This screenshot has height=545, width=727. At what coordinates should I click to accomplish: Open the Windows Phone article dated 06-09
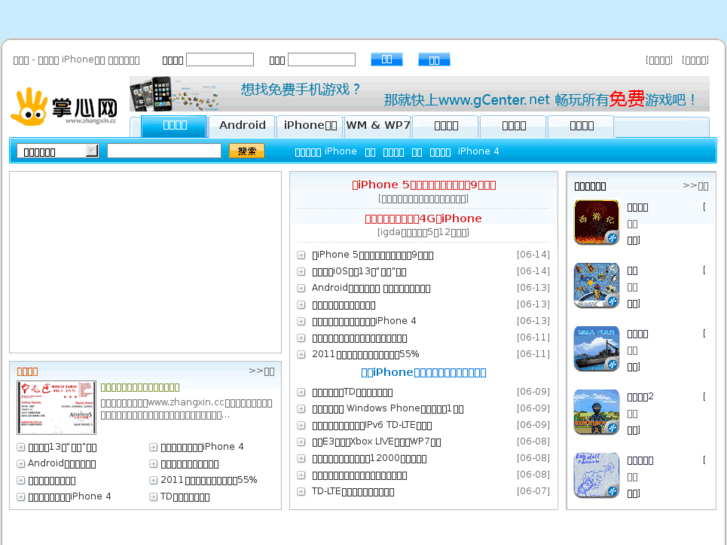(x=388, y=409)
